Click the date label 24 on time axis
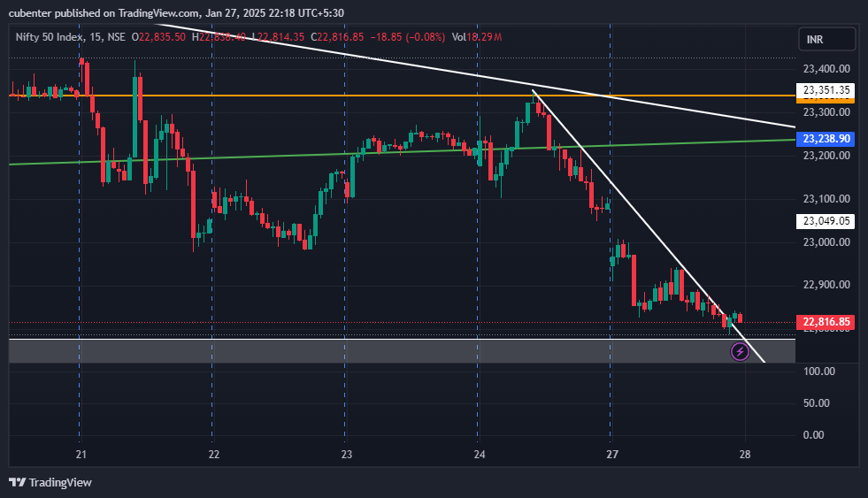Viewport: 868px width, 498px height. [x=479, y=455]
